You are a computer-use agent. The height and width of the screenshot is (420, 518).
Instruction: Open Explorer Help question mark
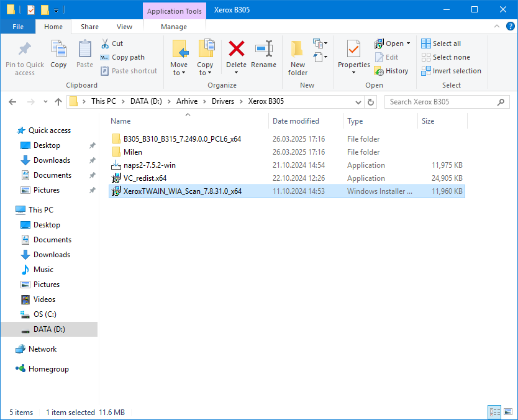(510, 26)
